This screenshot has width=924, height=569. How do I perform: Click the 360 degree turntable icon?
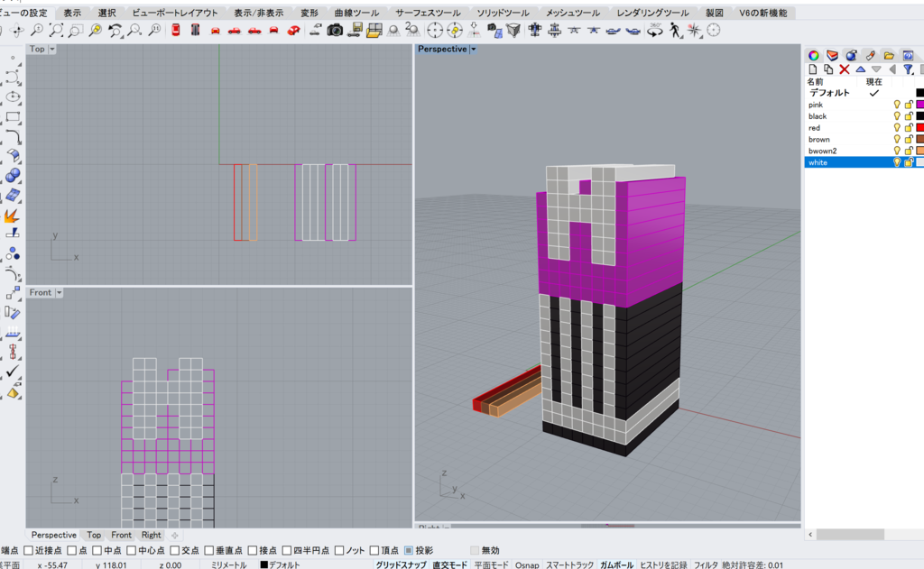coord(655,31)
